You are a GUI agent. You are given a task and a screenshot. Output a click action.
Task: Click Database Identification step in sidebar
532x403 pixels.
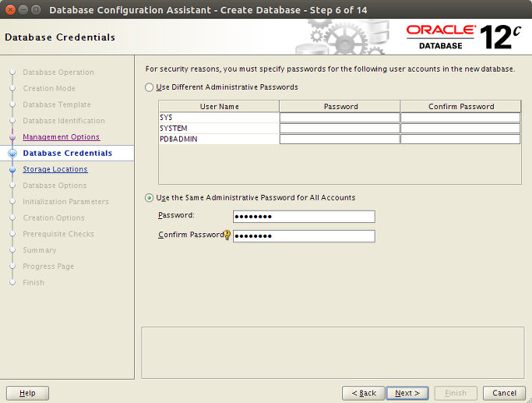pyautogui.click(x=64, y=121)
